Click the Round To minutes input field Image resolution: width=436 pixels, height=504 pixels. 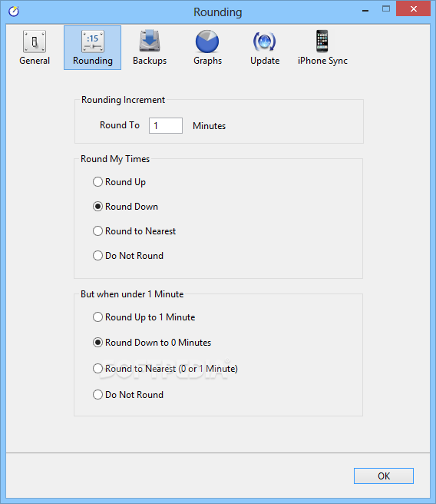pyautogui.click(x=166, y=125)
